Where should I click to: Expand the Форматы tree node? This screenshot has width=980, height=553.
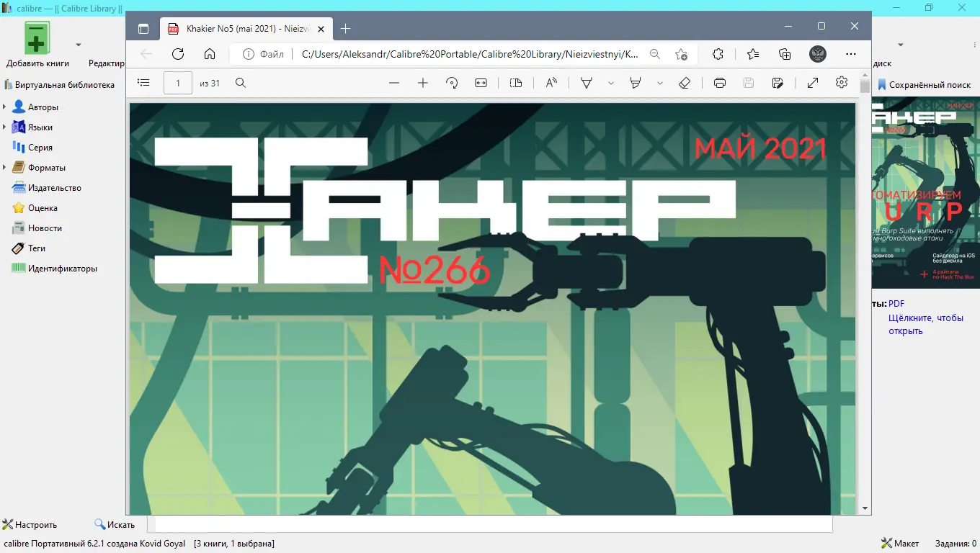click(5, 168)
